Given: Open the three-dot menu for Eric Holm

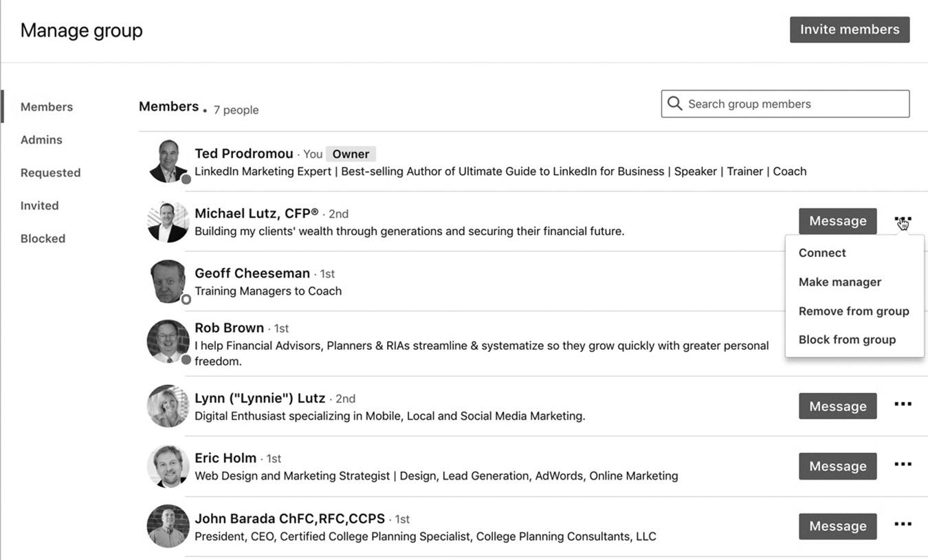Looking at the screenshot, I should click(903, 464).
